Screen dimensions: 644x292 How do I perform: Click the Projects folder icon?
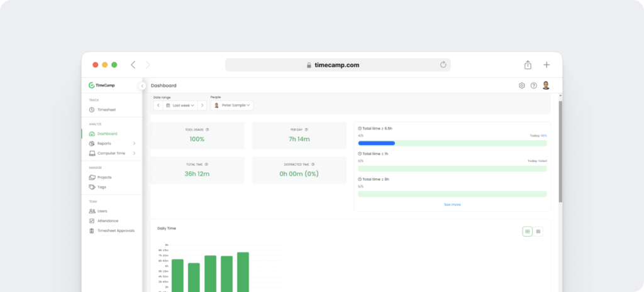coord(92,177)
